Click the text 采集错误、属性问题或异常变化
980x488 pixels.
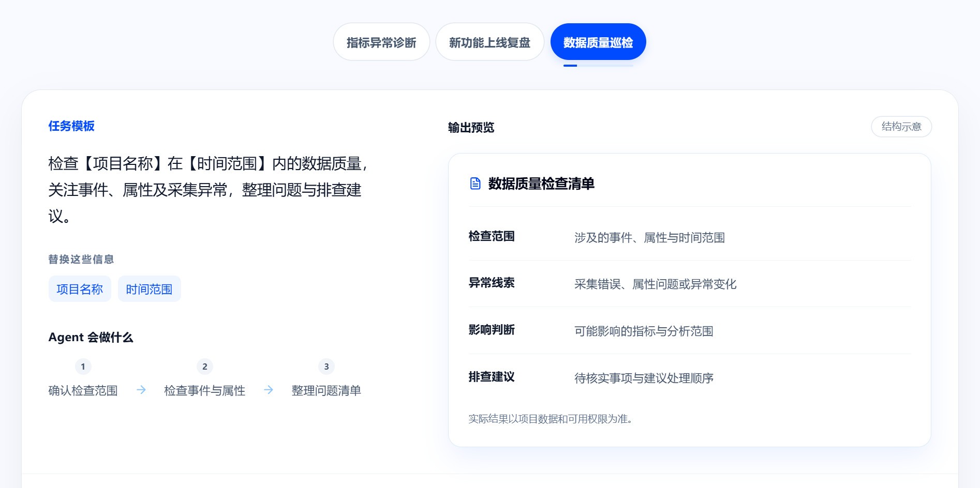point(655,284)
